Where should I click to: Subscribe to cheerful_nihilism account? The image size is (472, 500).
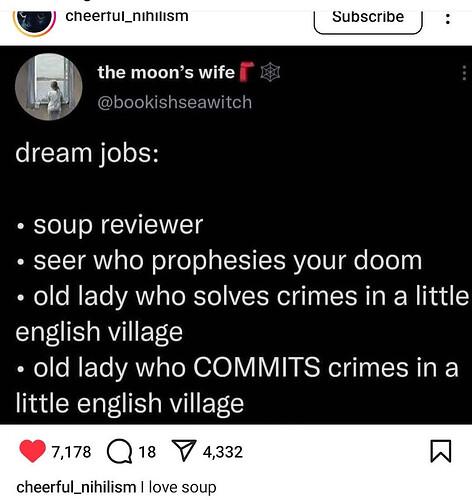pyautogui.click(x=368, y=18)
